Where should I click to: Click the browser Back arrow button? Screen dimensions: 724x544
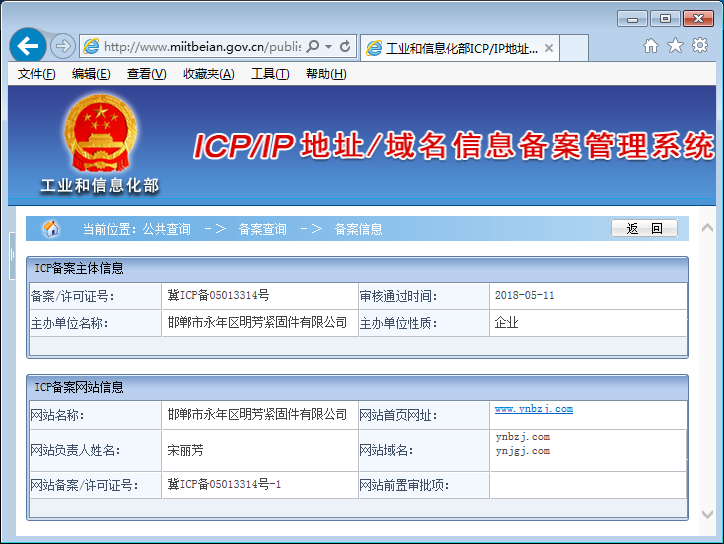[x=27, y=46]
